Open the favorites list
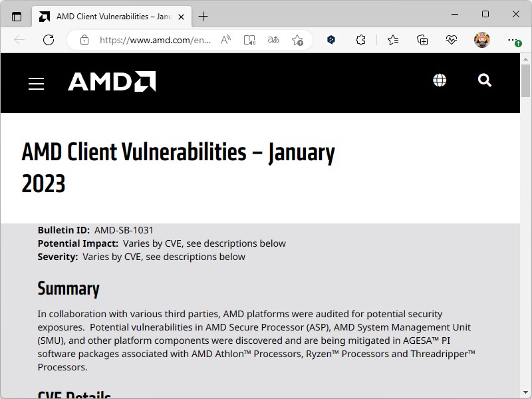 coord(393,40)
